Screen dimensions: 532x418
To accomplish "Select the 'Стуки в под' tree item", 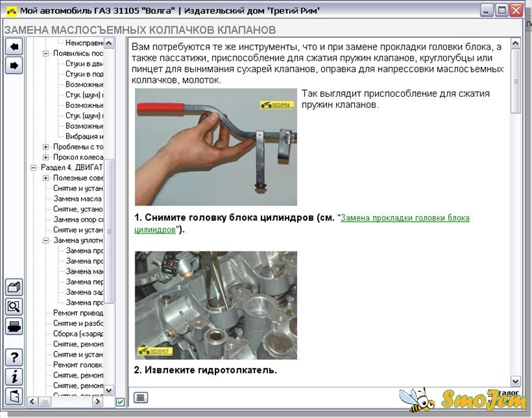I will point(84,74).
